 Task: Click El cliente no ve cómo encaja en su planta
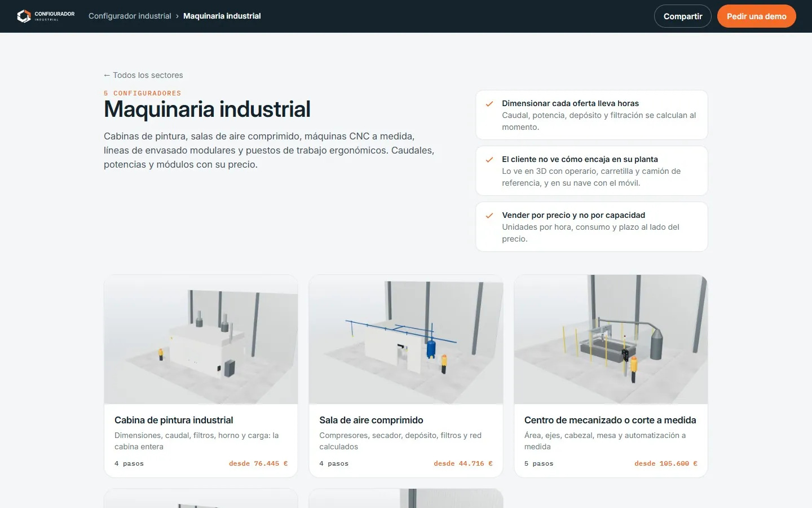[x=580, y=159]
